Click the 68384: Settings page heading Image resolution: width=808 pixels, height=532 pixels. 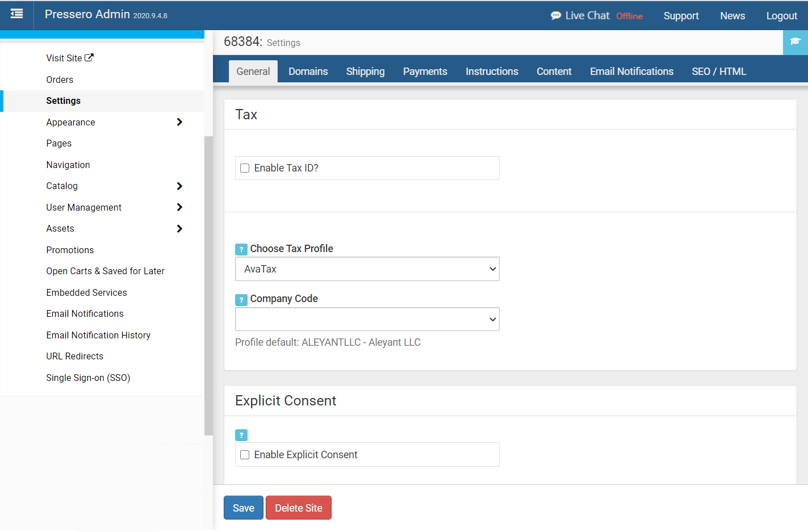262,42
